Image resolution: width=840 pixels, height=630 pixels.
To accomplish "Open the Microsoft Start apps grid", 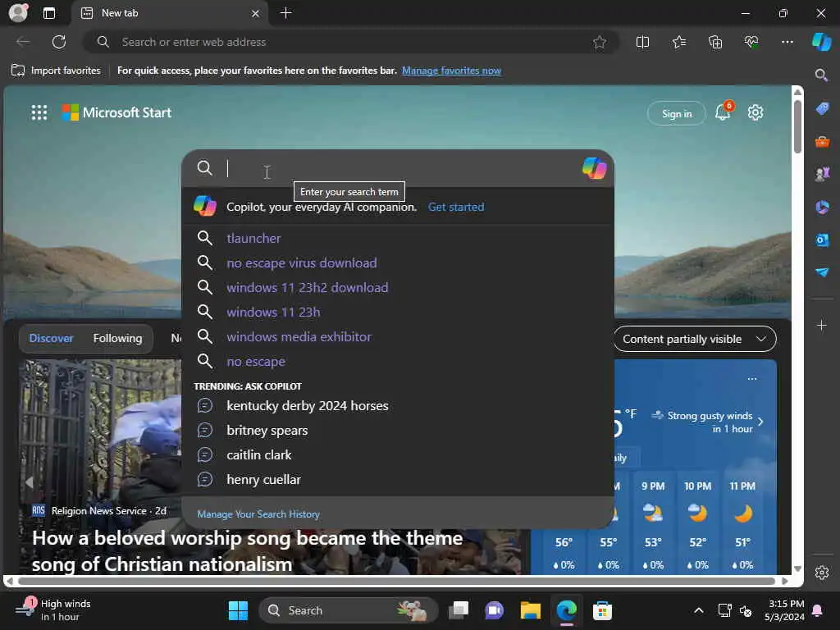I will (39, 112).
